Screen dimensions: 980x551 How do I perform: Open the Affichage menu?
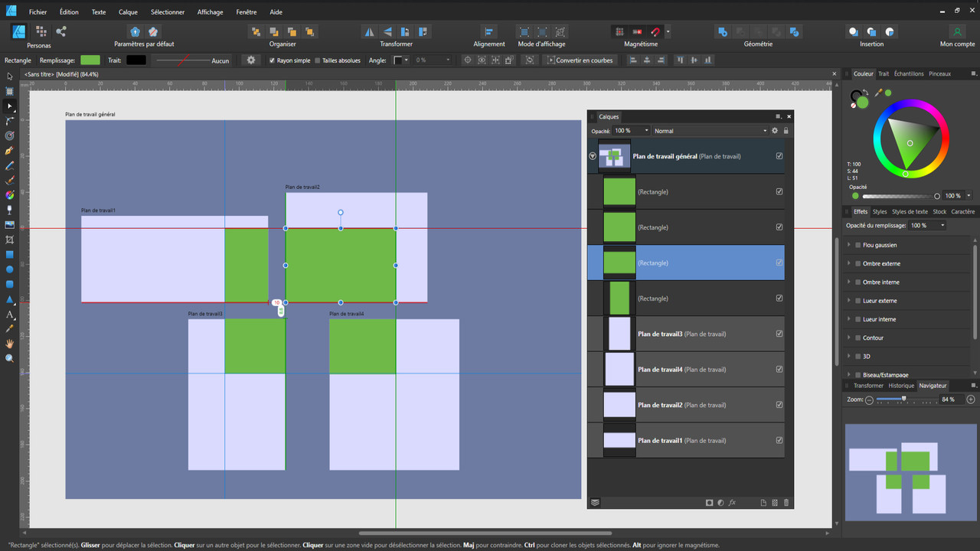click(x=210, y=12)
